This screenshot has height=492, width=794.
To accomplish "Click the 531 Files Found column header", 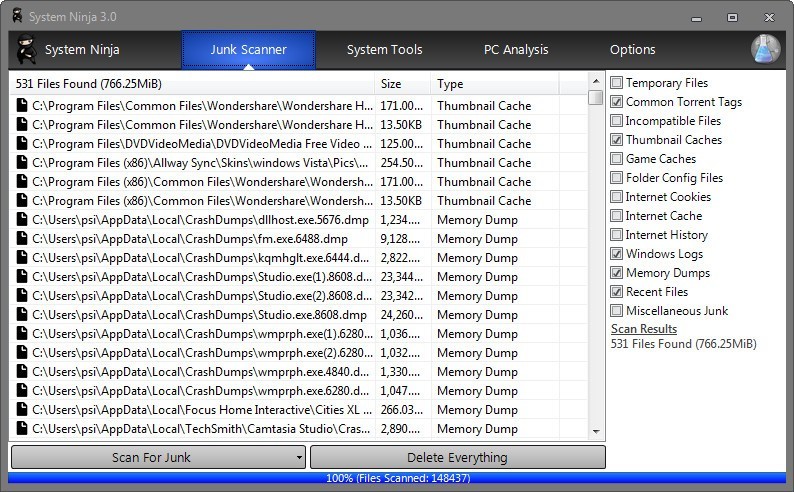I will (192, 84).
